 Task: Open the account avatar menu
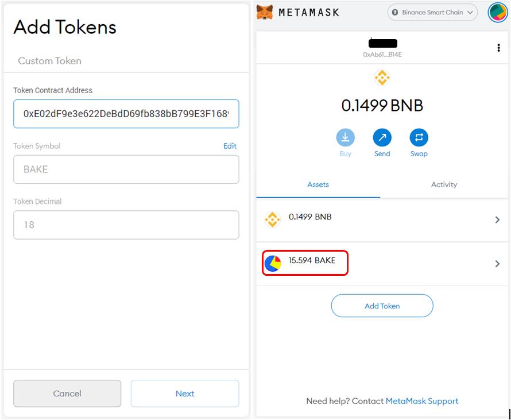click(497, 12)
